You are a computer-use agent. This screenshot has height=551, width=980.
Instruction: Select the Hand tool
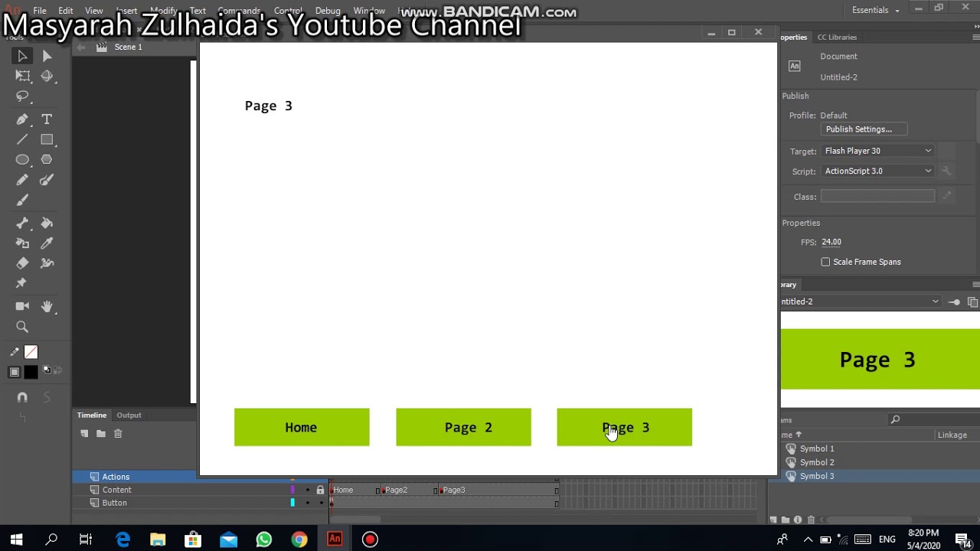(x=47, y=306)
